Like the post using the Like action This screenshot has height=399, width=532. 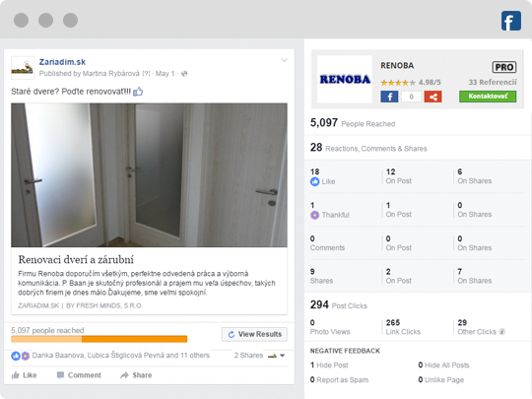24,375
